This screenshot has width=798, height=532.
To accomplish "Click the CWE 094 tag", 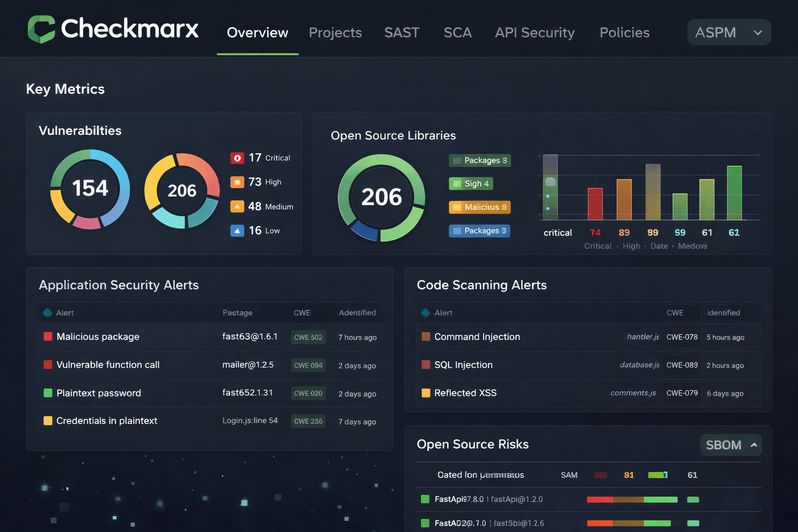I will tap(308, 365).
